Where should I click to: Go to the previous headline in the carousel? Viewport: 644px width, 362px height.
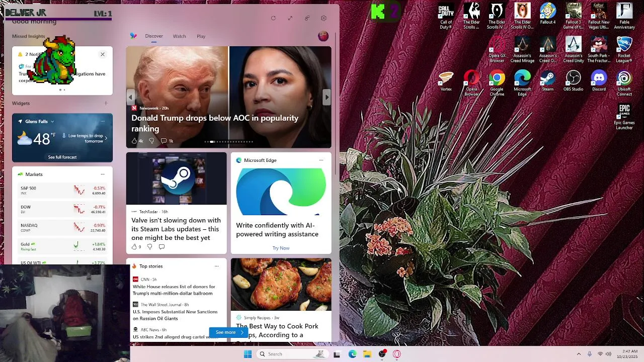point(130,98)
